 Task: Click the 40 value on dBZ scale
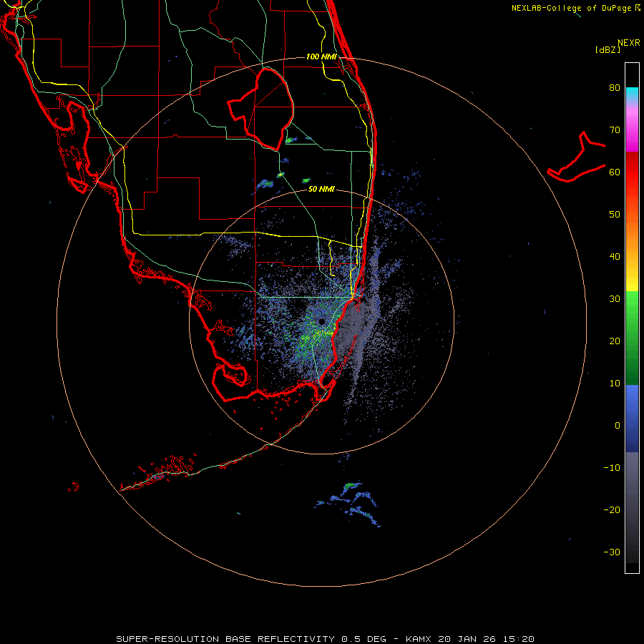pos(615,257)
